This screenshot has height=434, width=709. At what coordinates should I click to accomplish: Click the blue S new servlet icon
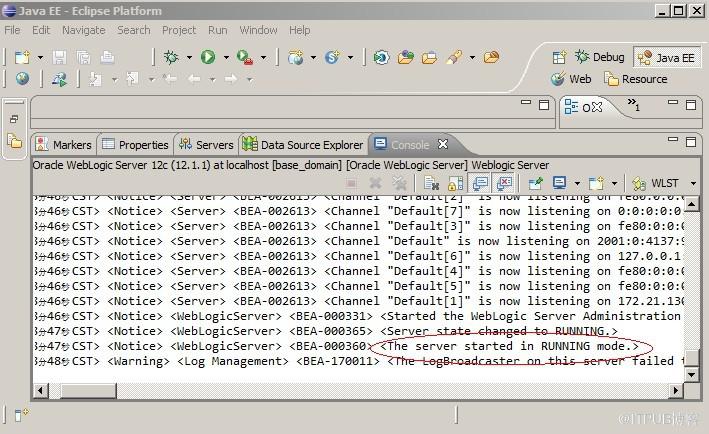click(332, 57)
